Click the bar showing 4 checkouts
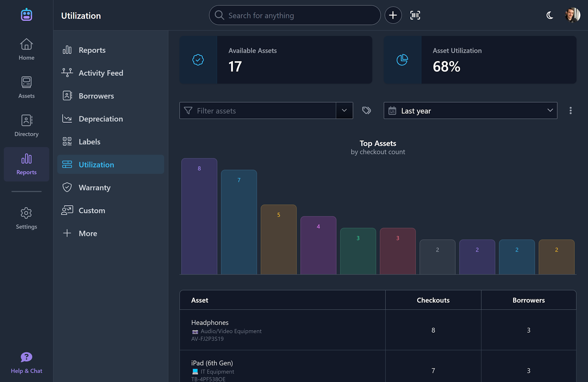Viewport: 588px width, 382px height. pos(318,245)
